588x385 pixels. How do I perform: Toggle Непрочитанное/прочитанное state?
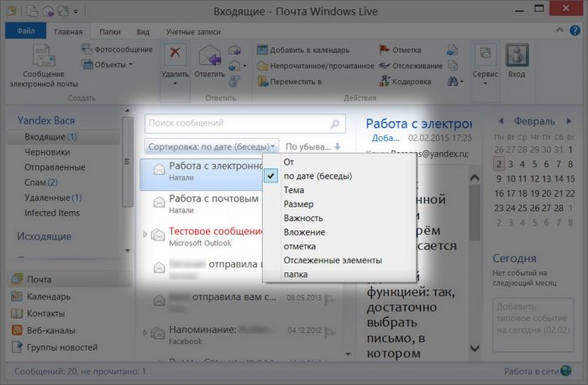pos(316,66)
